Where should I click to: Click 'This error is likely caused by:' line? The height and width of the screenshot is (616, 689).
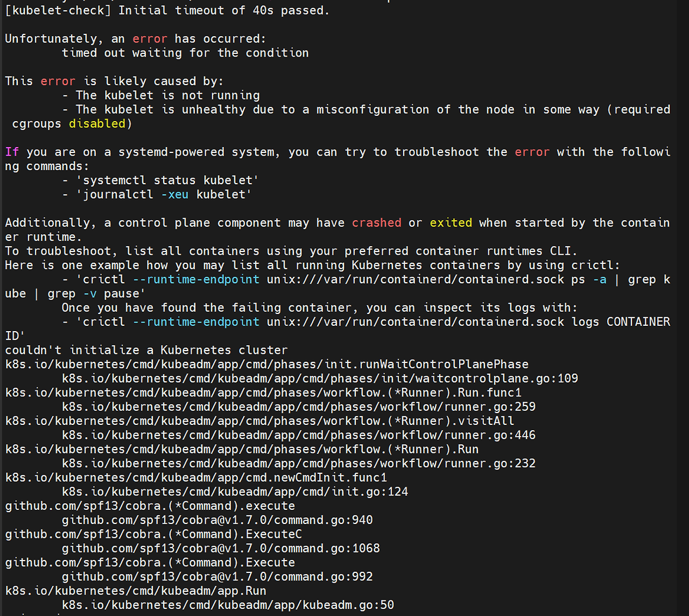(x=114, y=81)
